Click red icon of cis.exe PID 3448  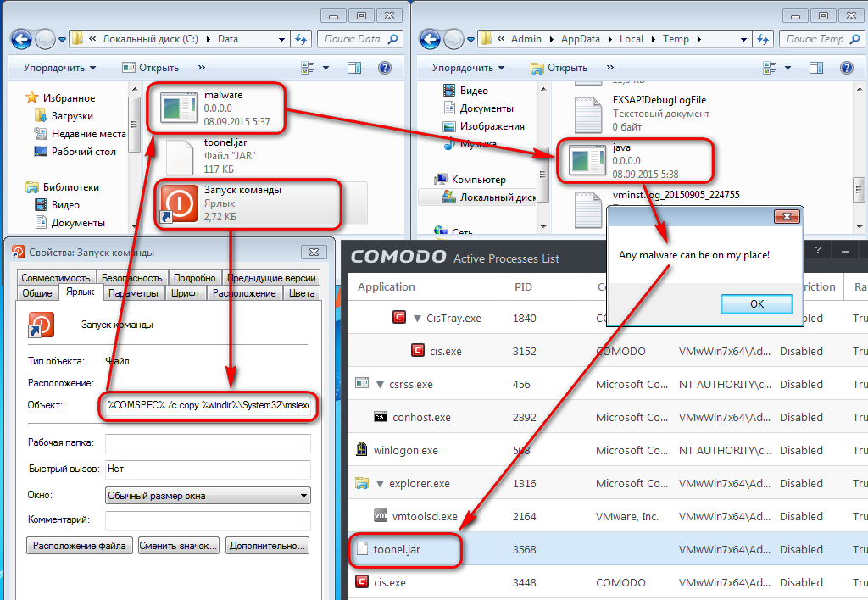362,581
